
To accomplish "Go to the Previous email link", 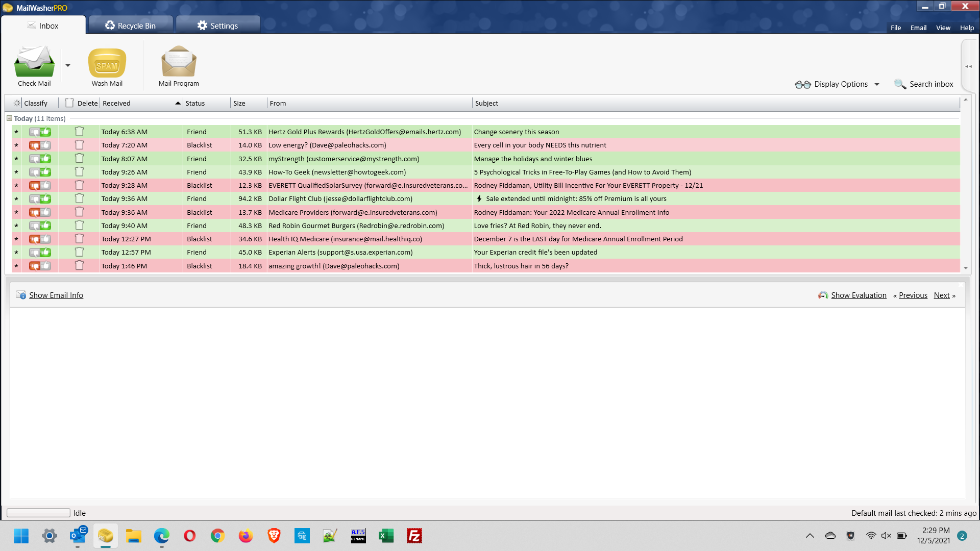I will click(x=913, y=295).
